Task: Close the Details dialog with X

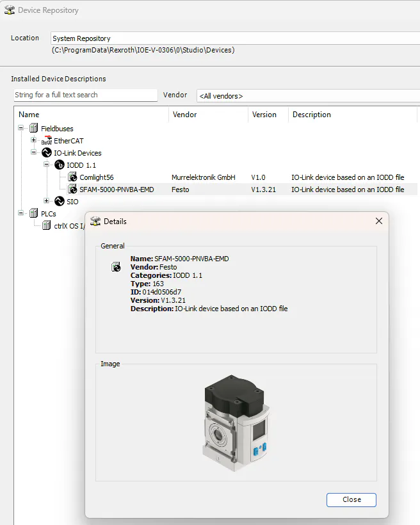Action: tap(378, 221)
